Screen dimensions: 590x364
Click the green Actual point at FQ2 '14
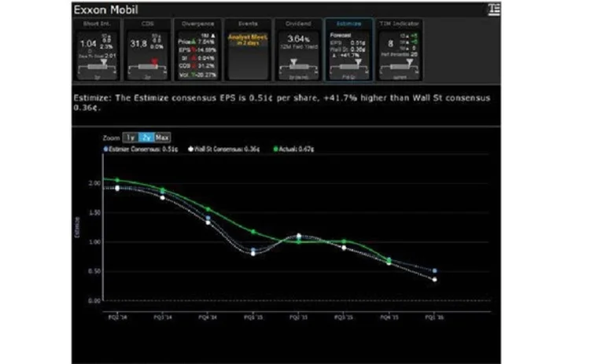[x=117, y=181]
